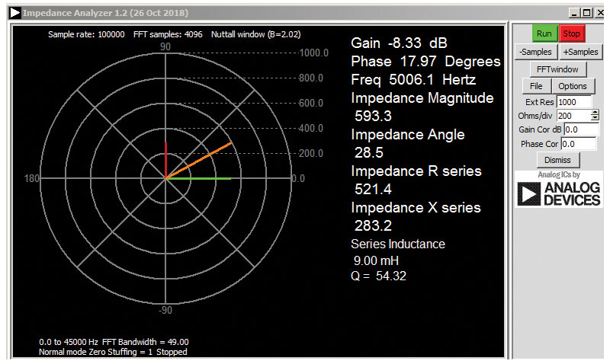Increment Ohms/div with the up arrow

[x=595, y=113]
